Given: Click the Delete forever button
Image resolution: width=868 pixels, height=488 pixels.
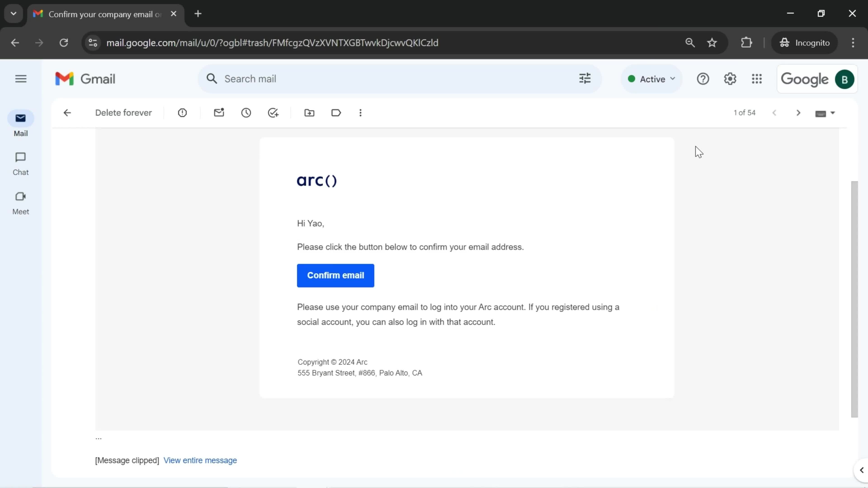Looking at the screenshot, I should pos(123,113).
